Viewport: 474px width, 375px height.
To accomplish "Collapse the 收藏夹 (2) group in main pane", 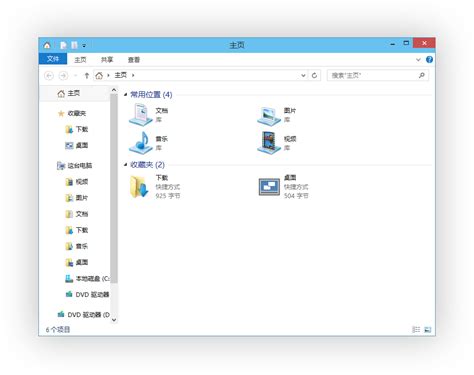I will pyautogui.click(x=126, y=165).
